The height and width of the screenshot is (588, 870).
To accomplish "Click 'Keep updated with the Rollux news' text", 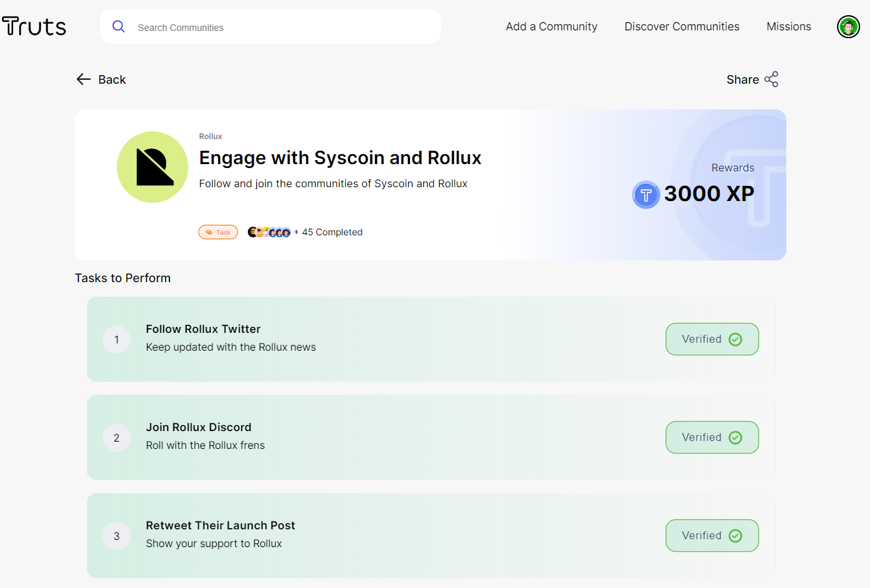I will [231, 347].
